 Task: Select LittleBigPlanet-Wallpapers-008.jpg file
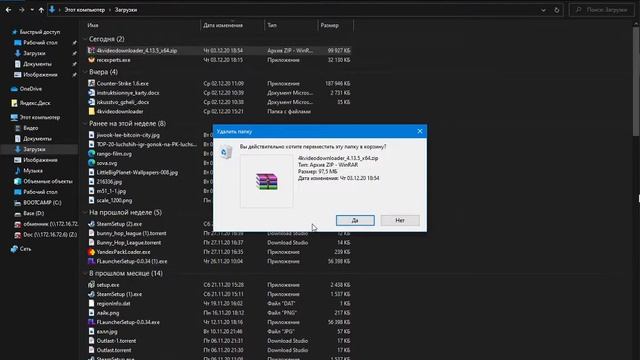pyautogui.click(x=137, y=172)
